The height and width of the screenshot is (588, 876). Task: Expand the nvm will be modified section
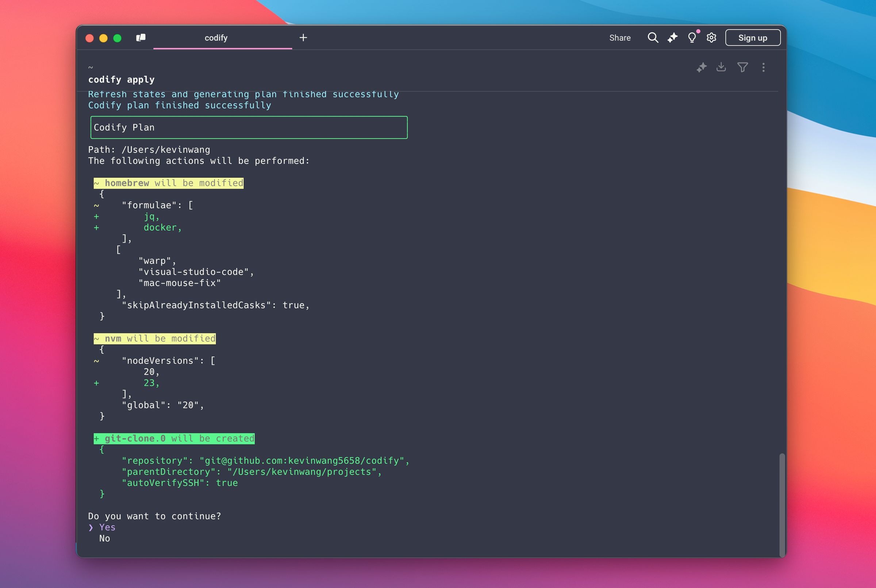tap(154, 338)
